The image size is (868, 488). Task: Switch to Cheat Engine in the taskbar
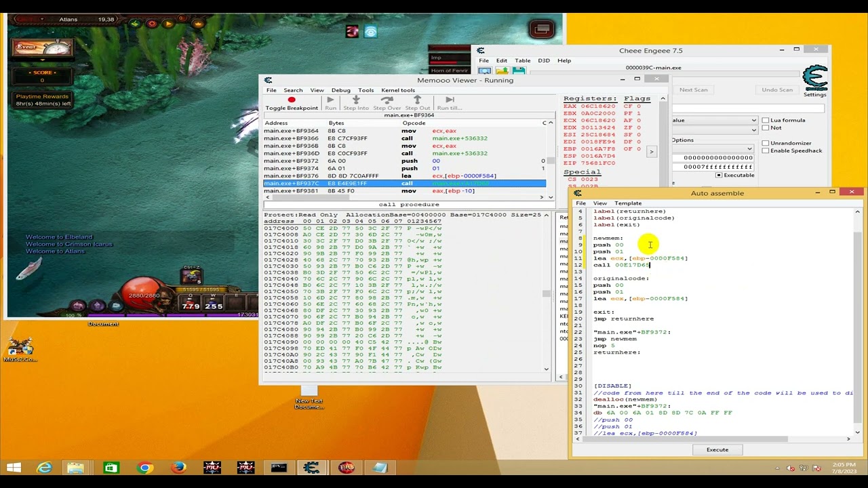click(x=312, y=468)
